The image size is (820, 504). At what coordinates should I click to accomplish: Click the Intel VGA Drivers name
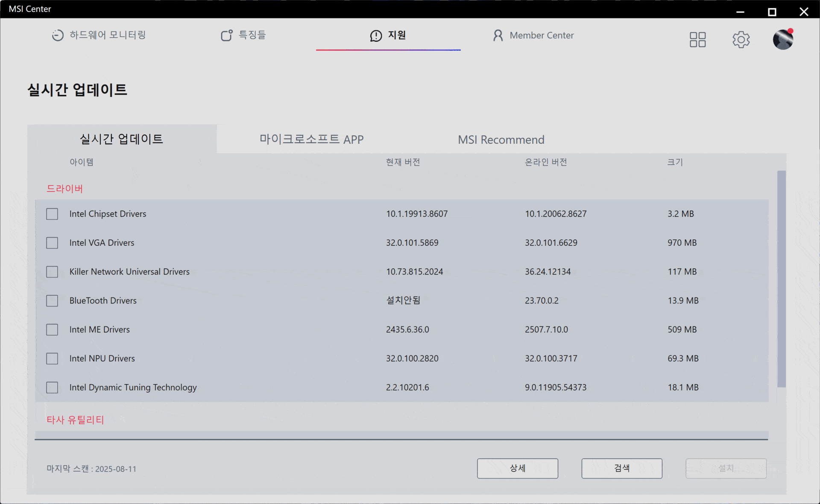[x=102, y=243]
